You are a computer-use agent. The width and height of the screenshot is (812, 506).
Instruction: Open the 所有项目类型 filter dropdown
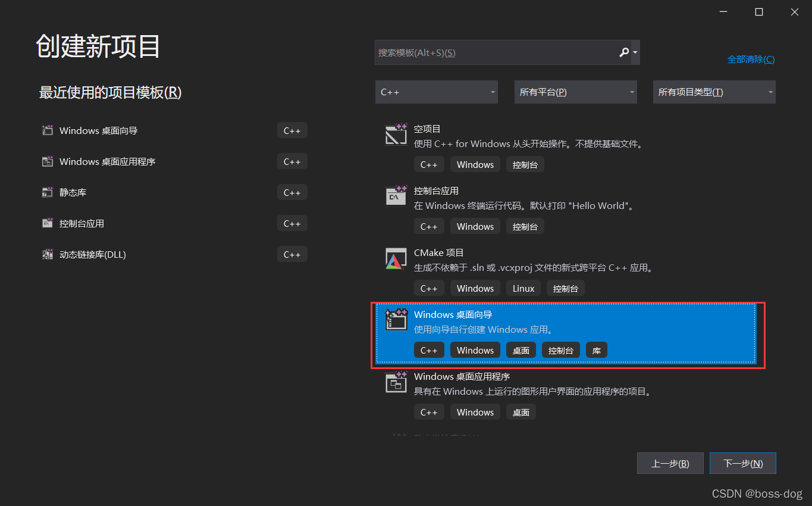pyautogui.click(x=714, y=92)
